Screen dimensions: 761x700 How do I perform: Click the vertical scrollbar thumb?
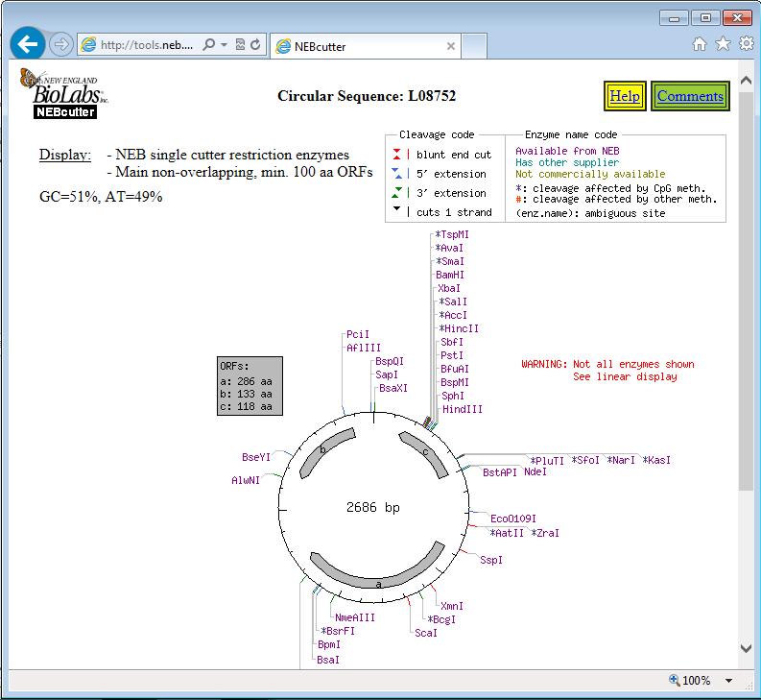click(746, 290)
